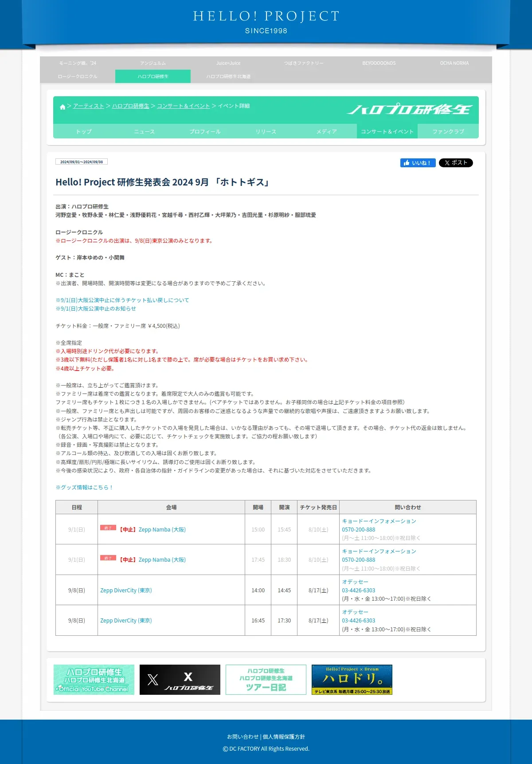532x764 pixels.
Task: Click the ハロプロ研修生 logo banner
Action: (x=410, y=110)
